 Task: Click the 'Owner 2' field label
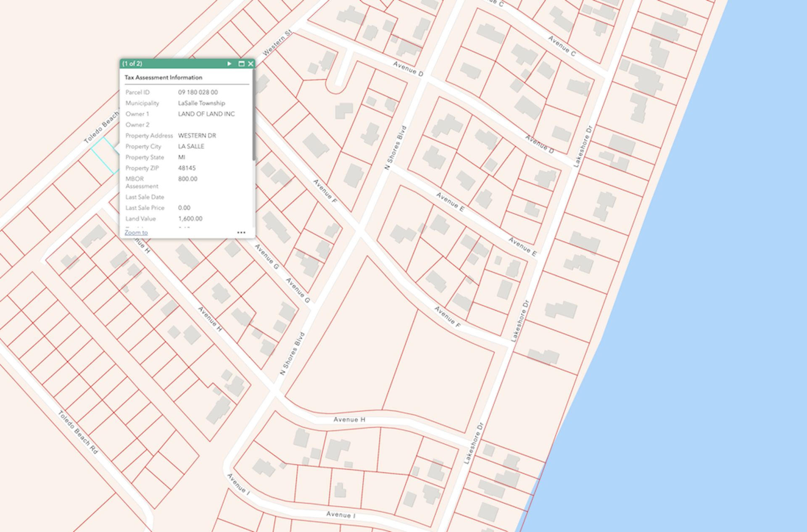click(x=137, y=125)
